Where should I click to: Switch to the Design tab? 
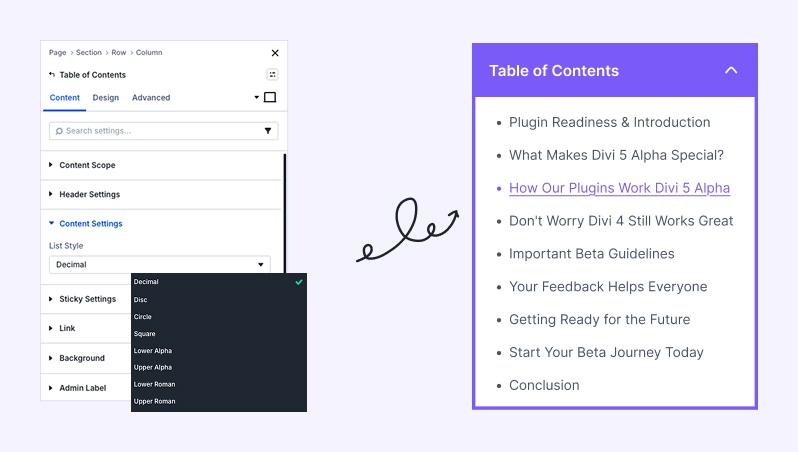pos(106,98)
